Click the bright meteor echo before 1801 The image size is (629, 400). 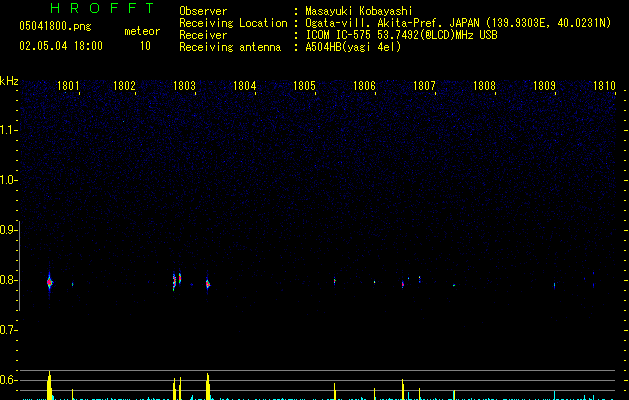pyautogui.click(x=49, y=282)
